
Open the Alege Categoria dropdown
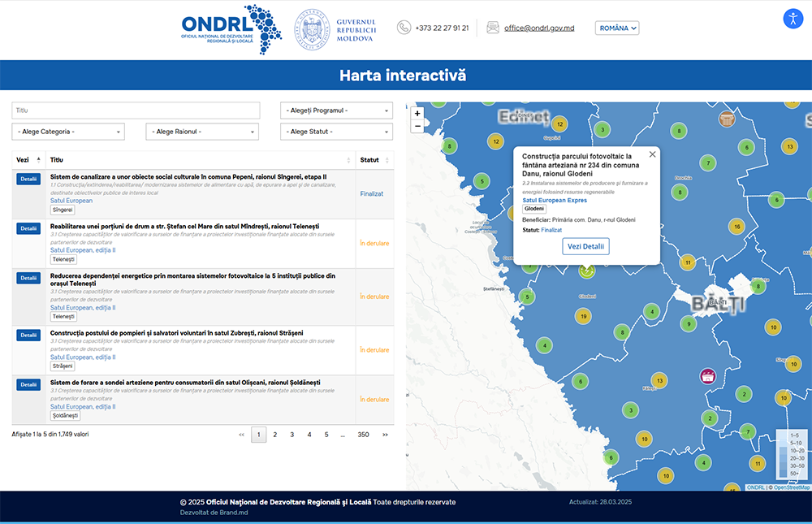click(x=68, y=132)
